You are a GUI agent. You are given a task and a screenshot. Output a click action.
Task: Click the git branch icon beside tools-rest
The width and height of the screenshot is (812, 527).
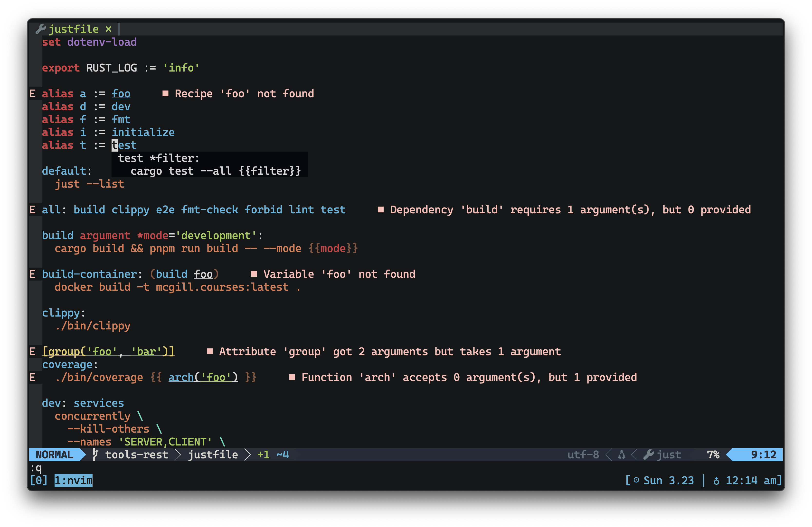tap(95, 454)
